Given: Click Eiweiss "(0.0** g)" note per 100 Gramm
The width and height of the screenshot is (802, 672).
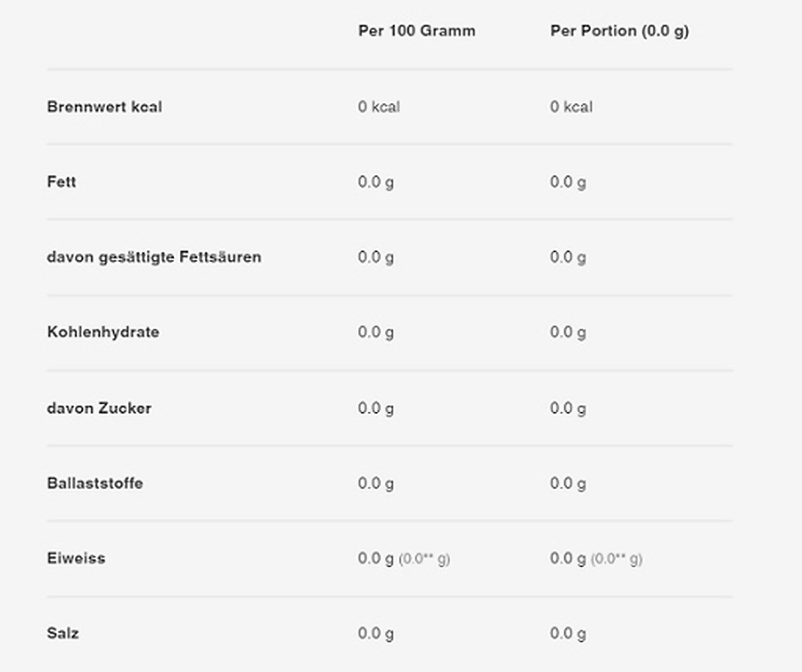Looking at the screenshot, I should pos(425,559).
